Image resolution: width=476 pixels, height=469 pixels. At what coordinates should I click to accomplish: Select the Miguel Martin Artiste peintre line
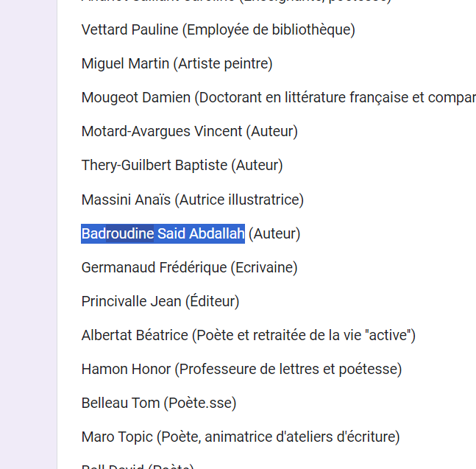(177, 64)
